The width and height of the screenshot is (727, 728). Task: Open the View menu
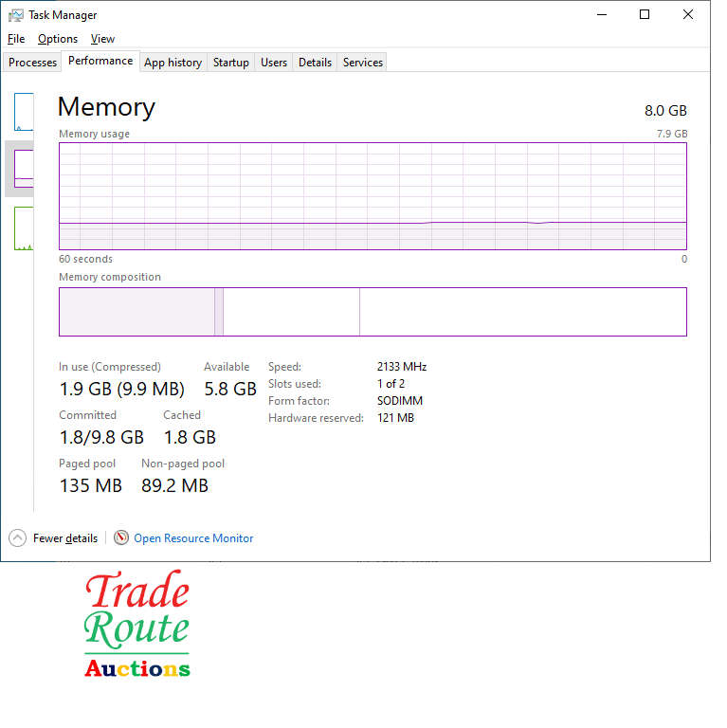102,39
